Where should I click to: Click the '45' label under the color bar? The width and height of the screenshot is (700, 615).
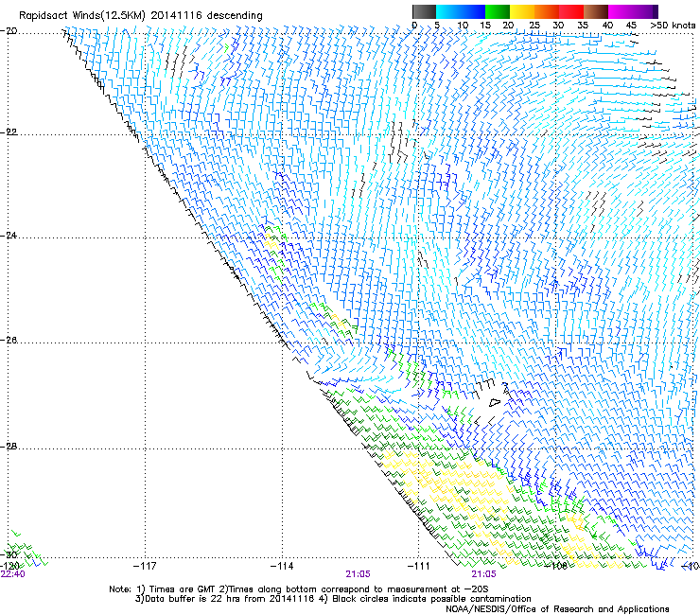[631, 26]
